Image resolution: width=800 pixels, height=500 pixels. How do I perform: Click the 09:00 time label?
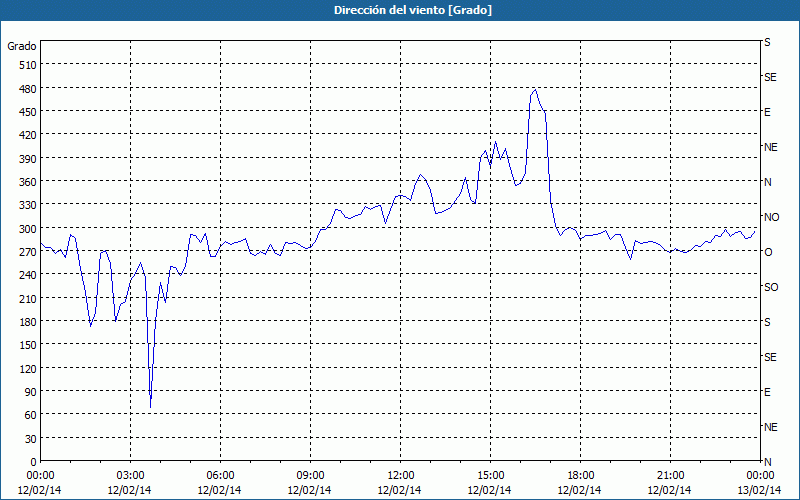[x=310, y=476]
